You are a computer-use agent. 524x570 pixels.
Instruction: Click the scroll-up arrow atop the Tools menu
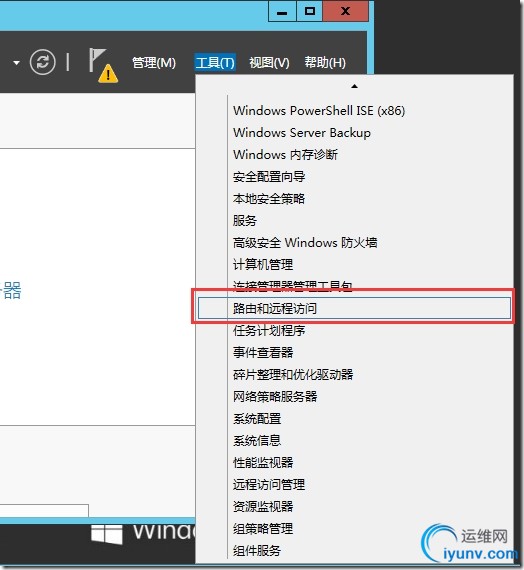tap(354, 86)
